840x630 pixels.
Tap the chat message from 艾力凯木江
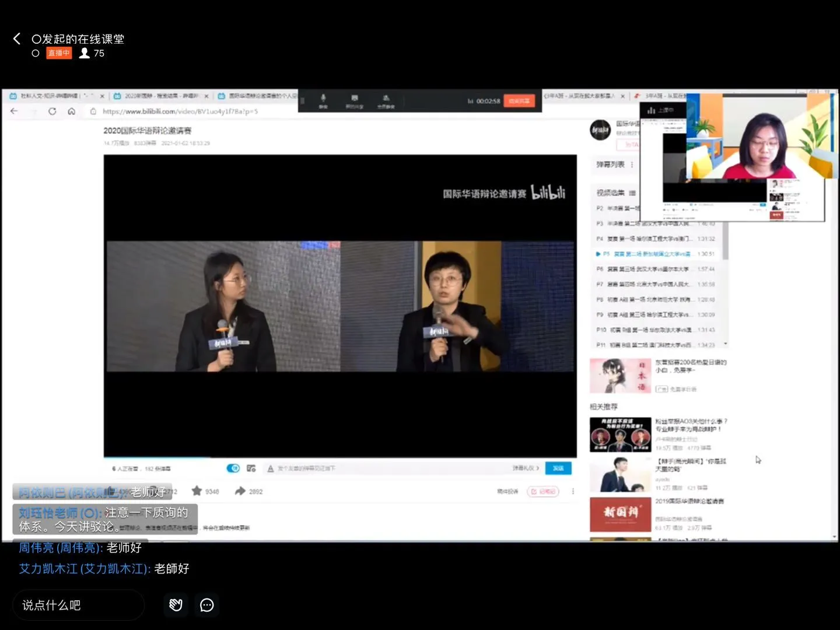(x=104, y=569)
